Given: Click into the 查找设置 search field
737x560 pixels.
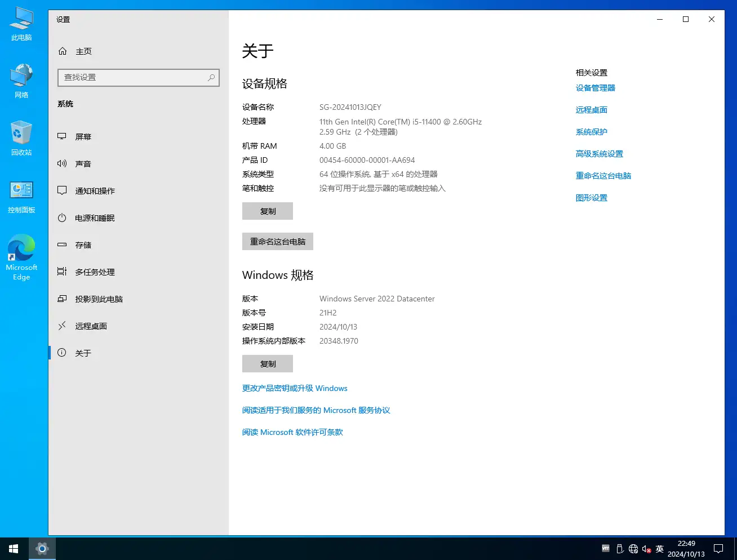Looking at the screenshot, I should (x=138, y=77).
